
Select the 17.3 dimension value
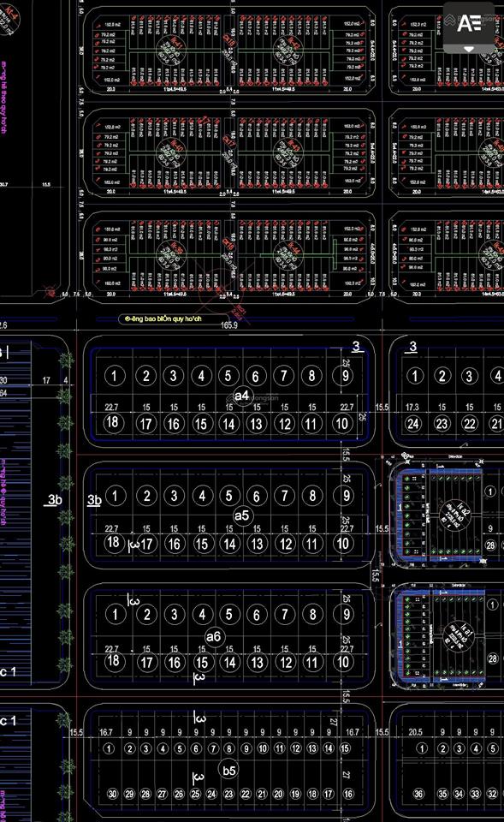[412, 407]
